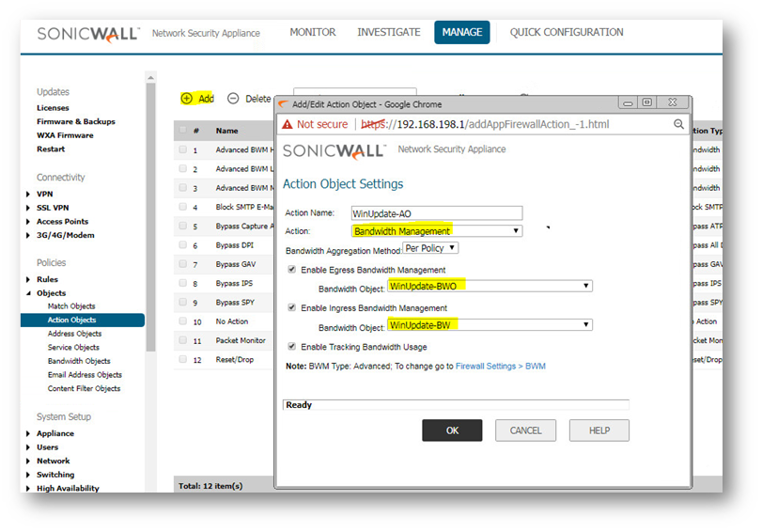Open the INVESTIGATE tab

[x=388, y=32]
